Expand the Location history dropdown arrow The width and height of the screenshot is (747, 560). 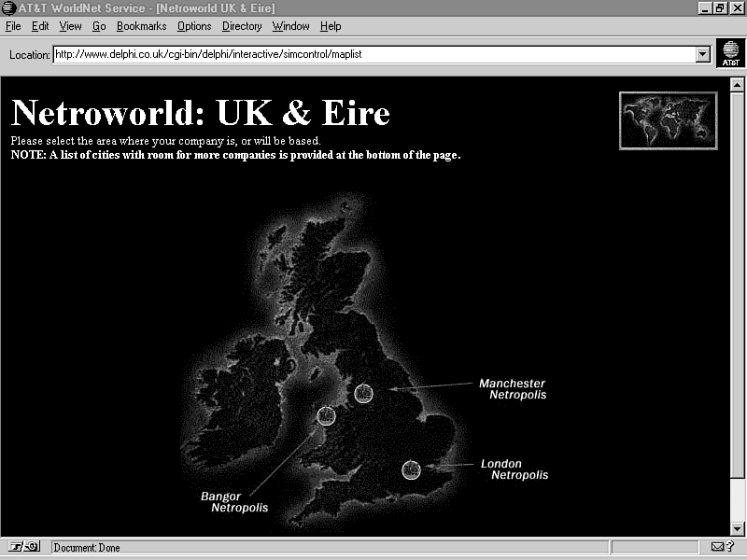(x=703, y=54)
